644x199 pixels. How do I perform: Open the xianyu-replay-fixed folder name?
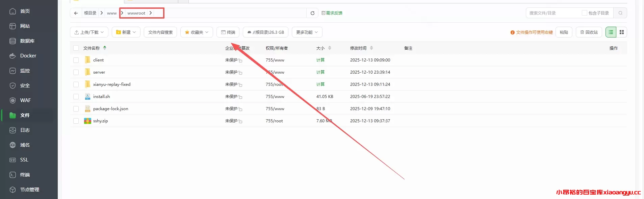(112, 84)
